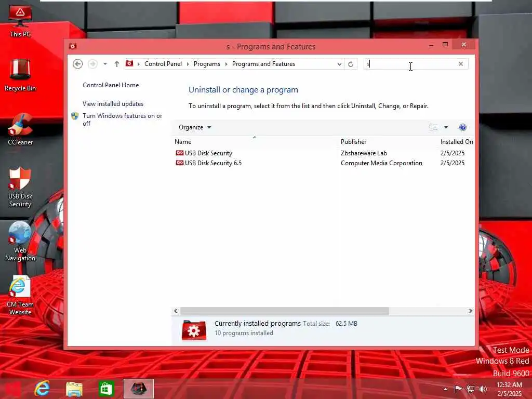Open File Explorer from the taskbar

pos(74,389)
